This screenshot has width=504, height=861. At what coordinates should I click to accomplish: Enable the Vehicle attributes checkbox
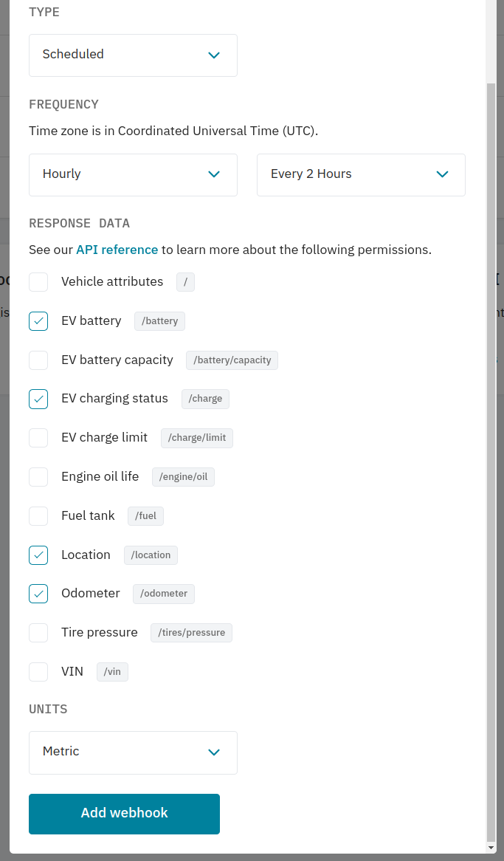click(x=38, y=282)
